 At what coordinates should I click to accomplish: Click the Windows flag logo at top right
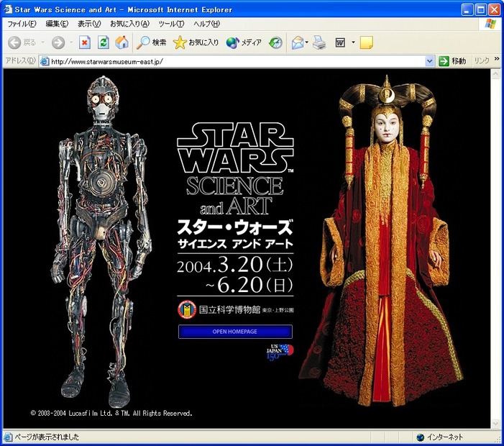490,24
